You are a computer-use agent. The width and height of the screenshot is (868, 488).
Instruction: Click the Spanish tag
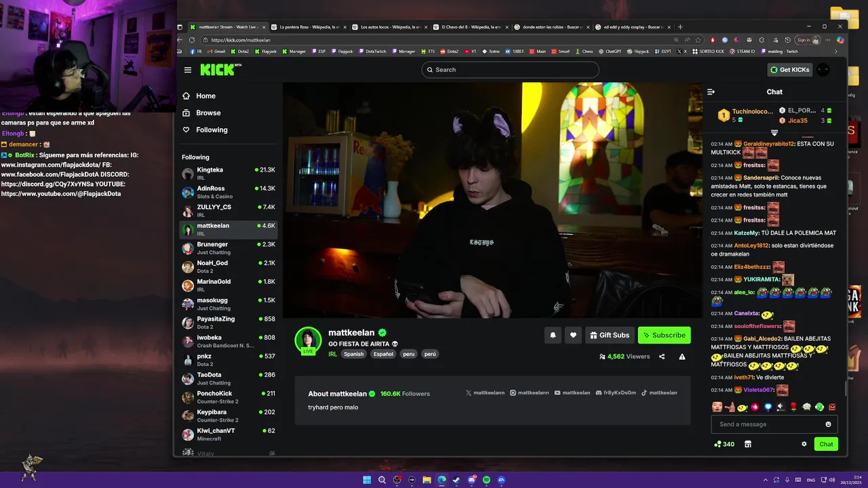(353, 354)
